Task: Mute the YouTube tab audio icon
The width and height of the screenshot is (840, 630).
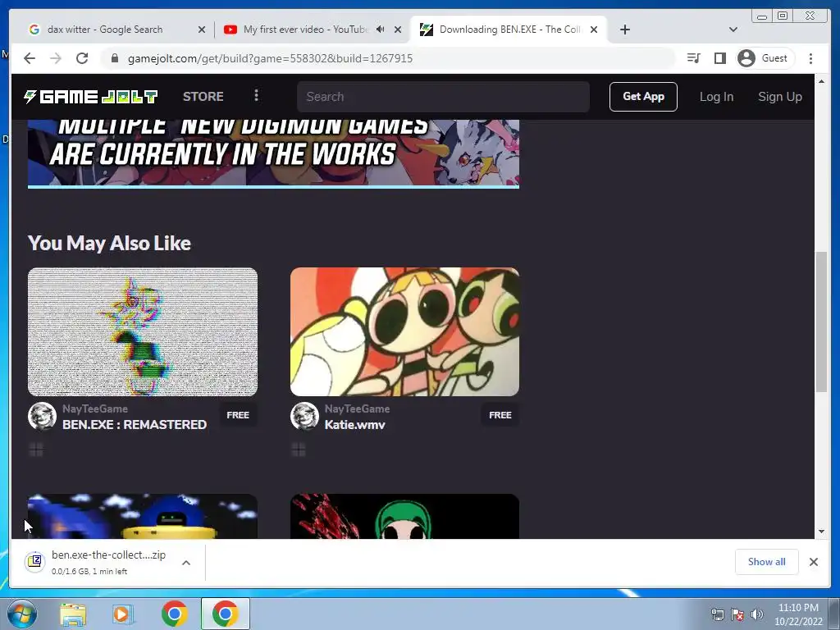Action: (x=380, y=29)
